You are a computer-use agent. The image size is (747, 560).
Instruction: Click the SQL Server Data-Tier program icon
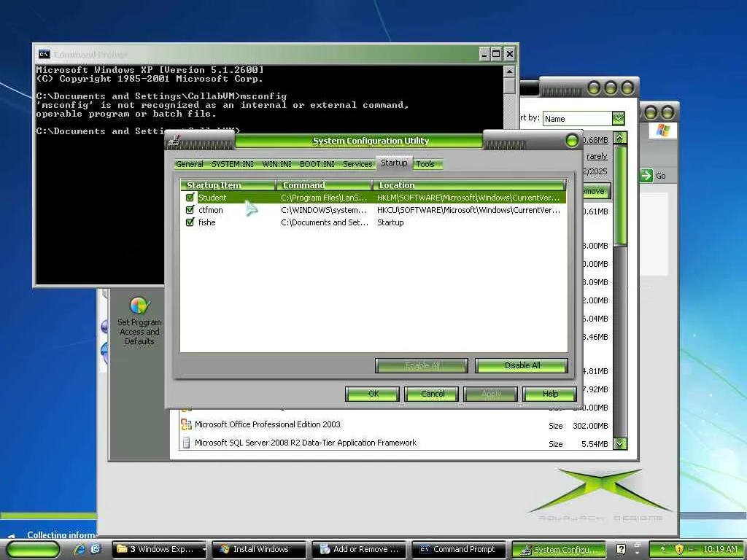(x=186, y=443)
